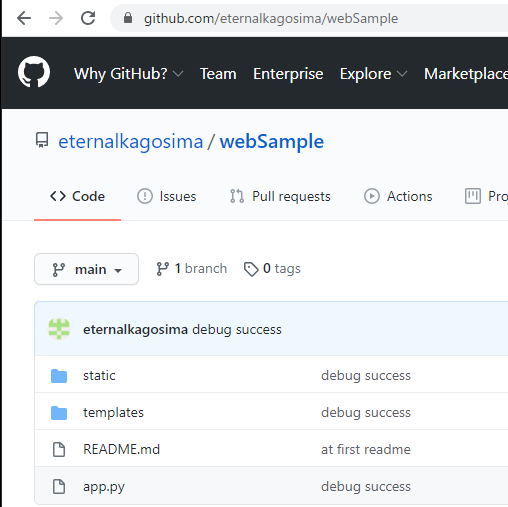Open the Enterprise menu item

click(x=288, y=74)
